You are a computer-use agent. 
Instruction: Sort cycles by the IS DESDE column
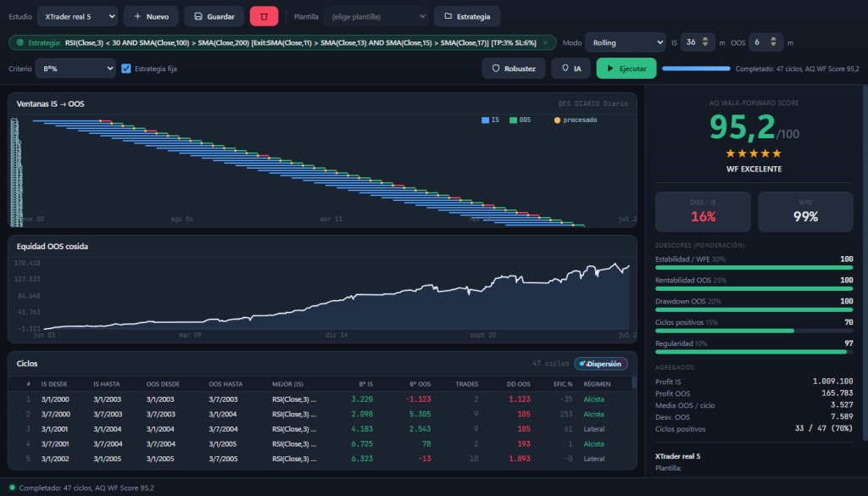[54, 384]
